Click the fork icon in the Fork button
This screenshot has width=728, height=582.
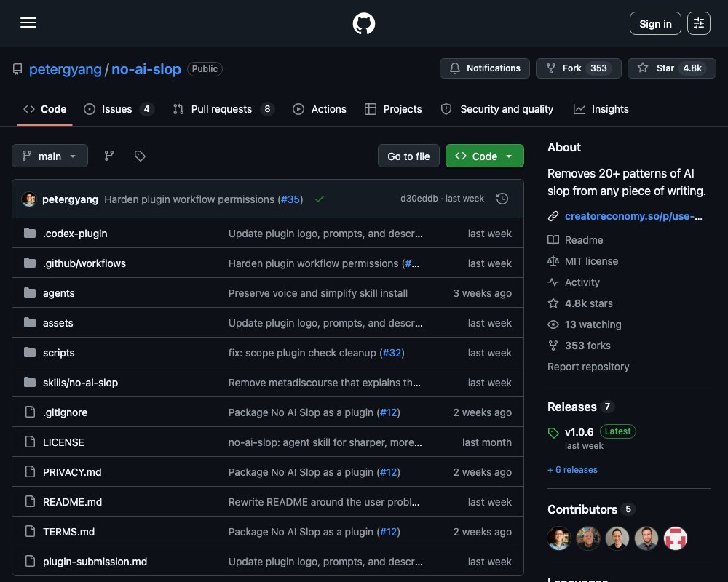click(550, 68)
